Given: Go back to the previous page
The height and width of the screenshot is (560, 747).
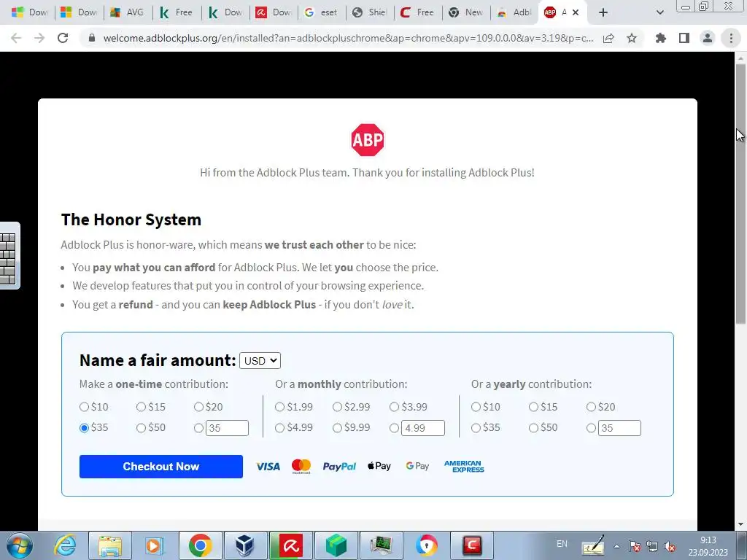Looking at the screenshot, I should [x=16, y=38].
